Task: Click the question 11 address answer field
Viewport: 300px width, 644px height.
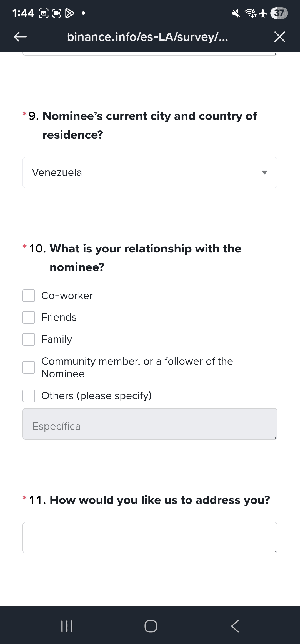Action: click(x=150, y=538)
